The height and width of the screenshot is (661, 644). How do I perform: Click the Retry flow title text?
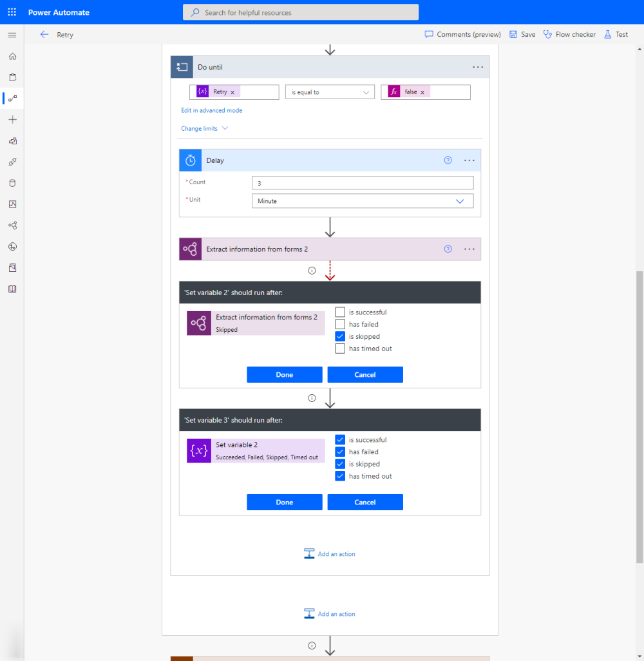(x=65, y=35)
